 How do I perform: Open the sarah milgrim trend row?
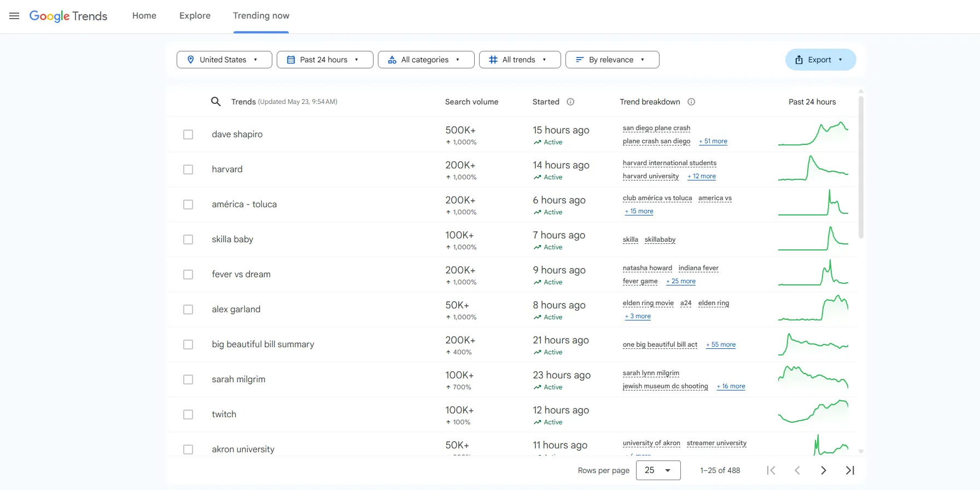click(238, 380)
